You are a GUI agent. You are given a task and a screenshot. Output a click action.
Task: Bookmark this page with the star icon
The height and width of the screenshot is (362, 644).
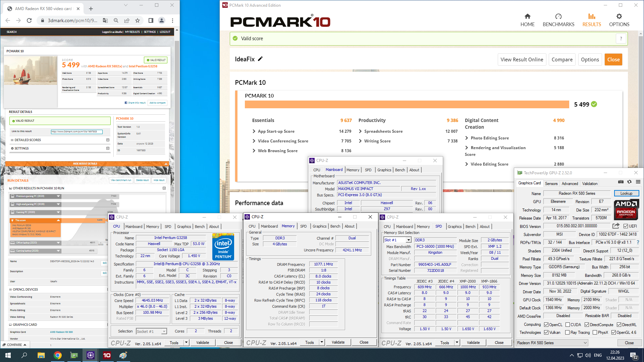click(x=138, y=20)
